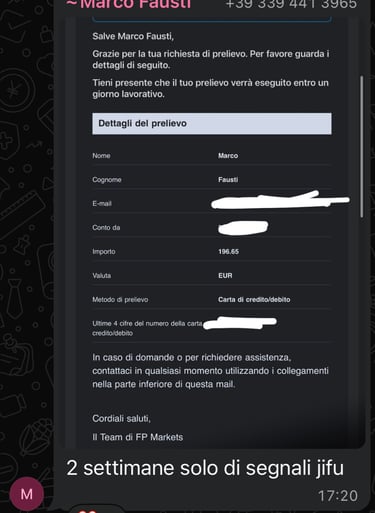Click the Nome value Marco
375x513 pixels.
[x=228, y=156]
